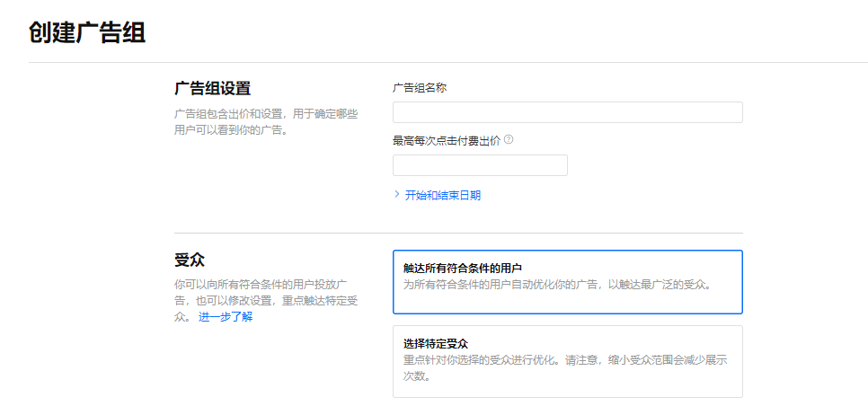Viewport: 868px width, 406px height.
Task: Open the 进一步了解 link
Action: pos(226,317)
